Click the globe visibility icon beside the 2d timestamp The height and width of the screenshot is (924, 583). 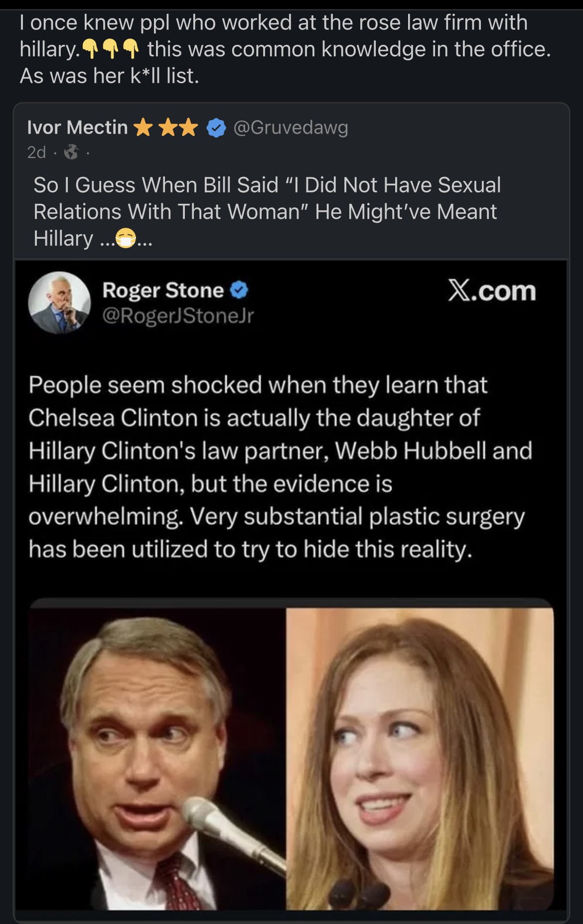71,153
